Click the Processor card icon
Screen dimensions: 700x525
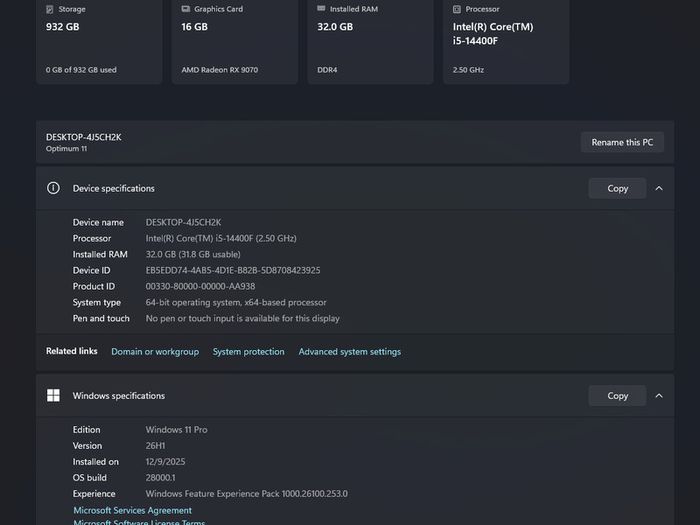point(457,9)
